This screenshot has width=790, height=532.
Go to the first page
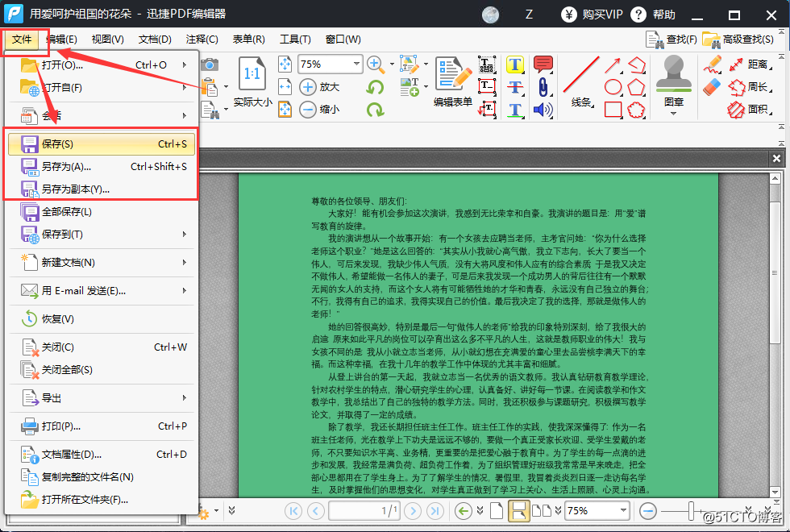pos(293,511)
